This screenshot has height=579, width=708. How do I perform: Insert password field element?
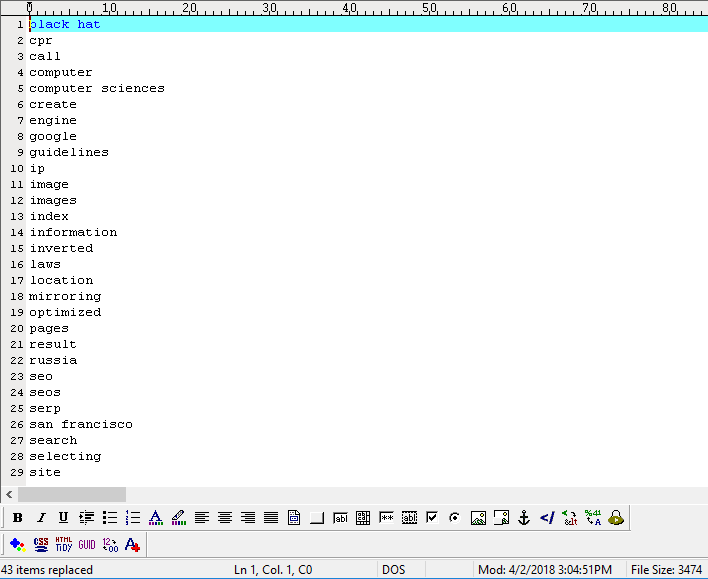(x=386, y=518)
